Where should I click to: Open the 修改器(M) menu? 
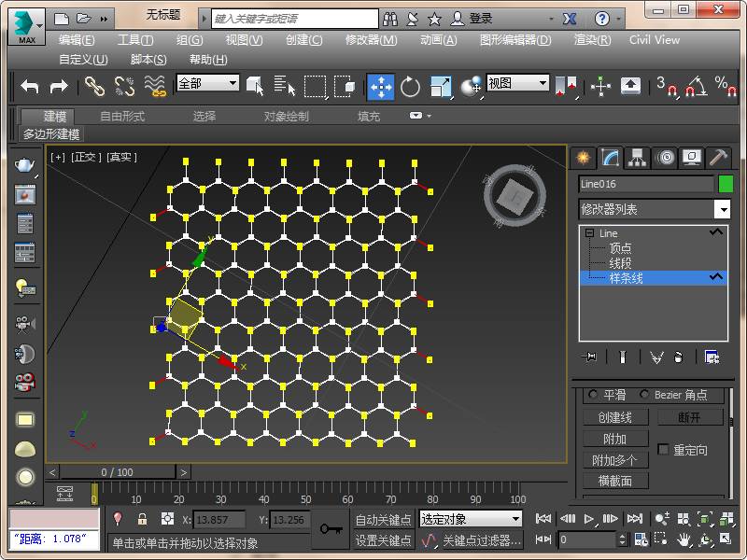click(x=371, y=40)
